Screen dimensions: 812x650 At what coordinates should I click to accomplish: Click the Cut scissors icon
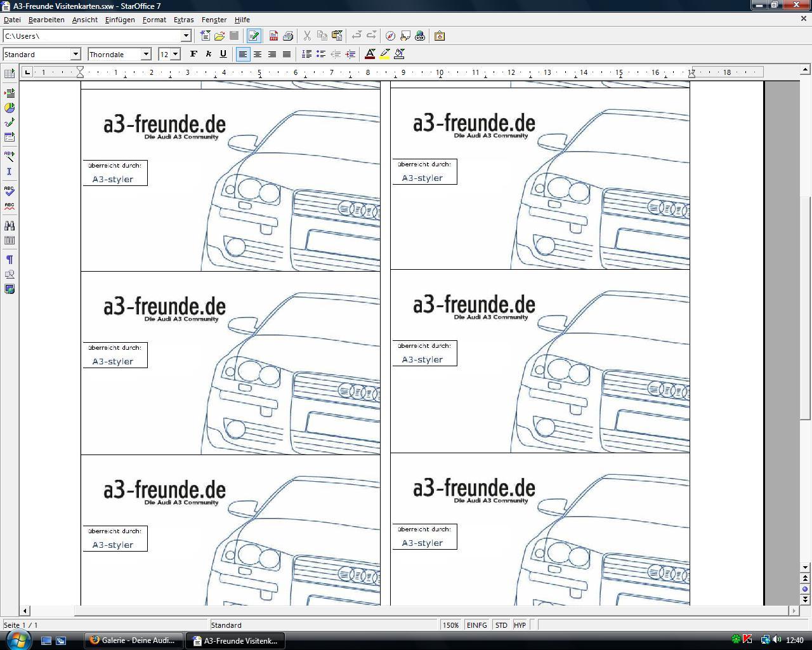coord(308,36)
